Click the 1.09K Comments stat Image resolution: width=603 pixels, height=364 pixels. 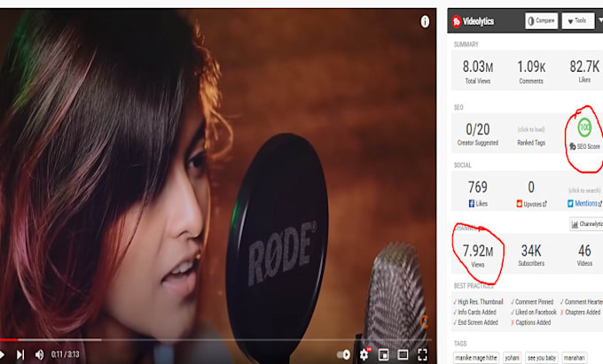click(x=531, y=72)
